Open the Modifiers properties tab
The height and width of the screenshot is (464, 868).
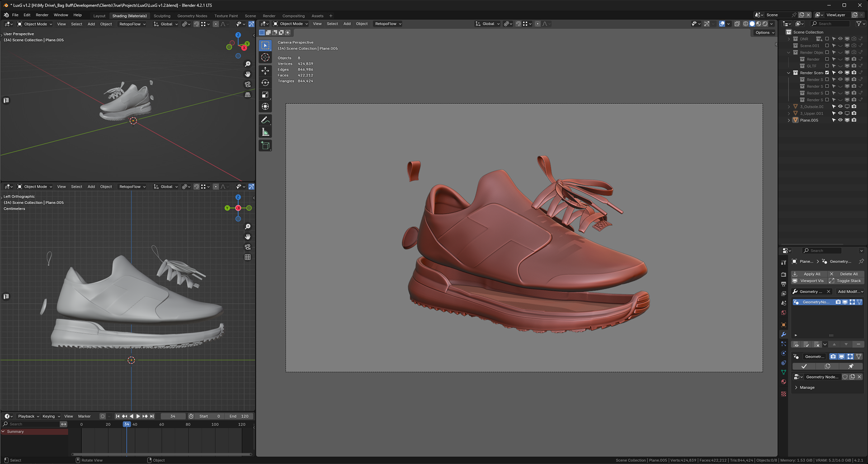[x=783, y=334]
